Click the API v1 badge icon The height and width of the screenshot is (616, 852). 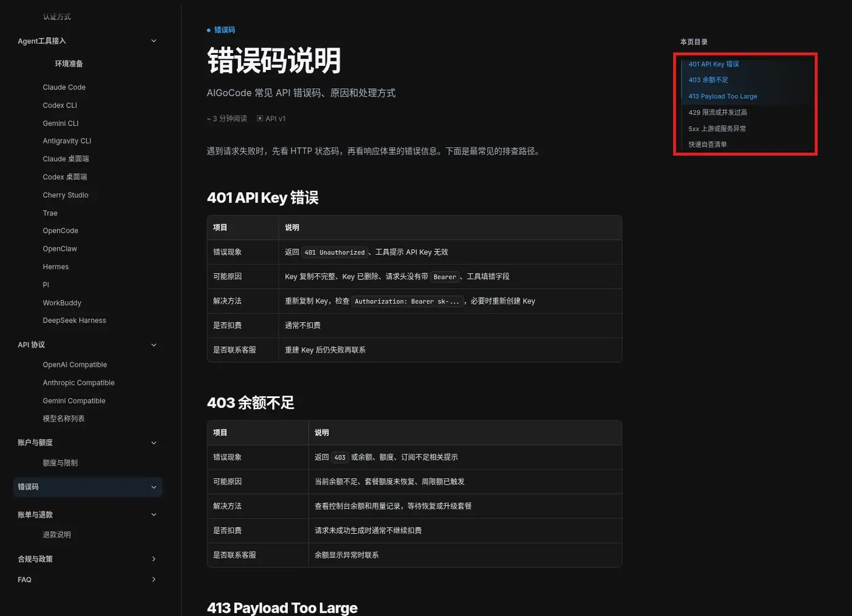(x=260, y=119)
